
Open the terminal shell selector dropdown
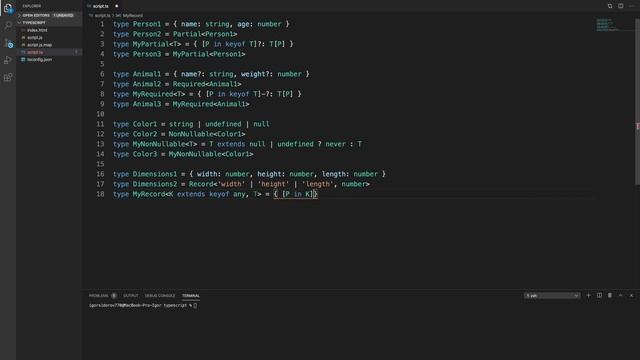click(x=552, y=296)
